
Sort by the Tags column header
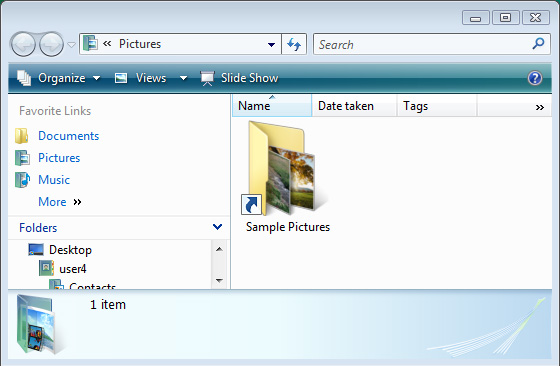click(437, 106)
